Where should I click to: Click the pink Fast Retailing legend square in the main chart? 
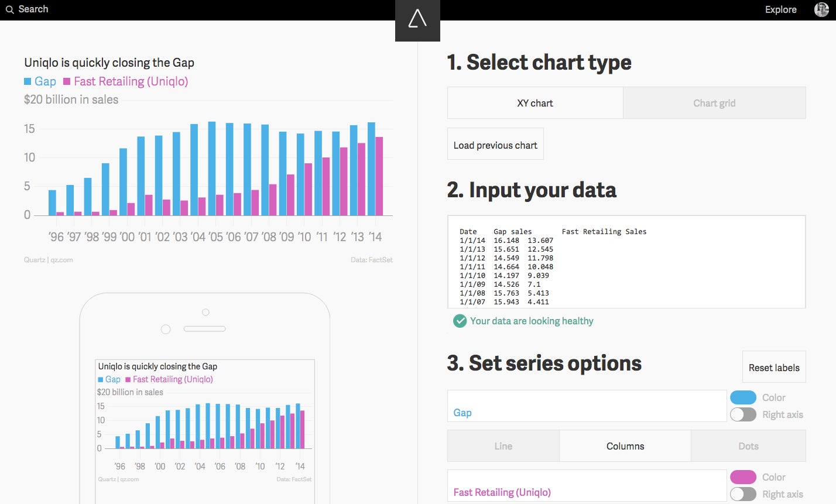(67, 81)
